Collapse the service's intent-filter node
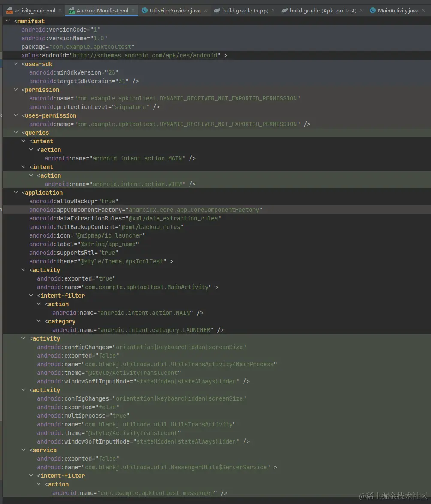The image size is (431, 504). point(31,476)
